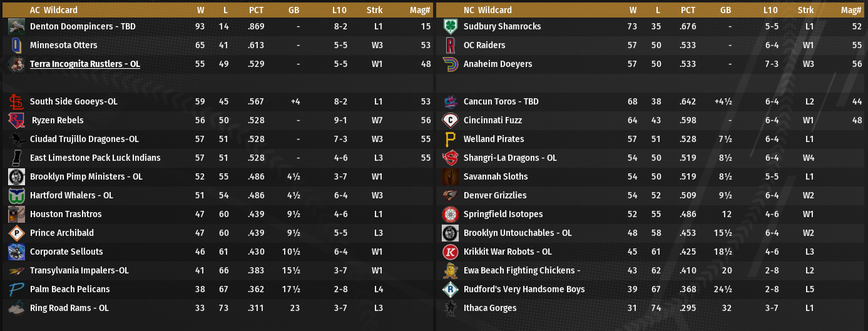The height and width of the screenshot is (331, 868).
Task: Sort AC Wildcard by W column
Action: point(200,10)
